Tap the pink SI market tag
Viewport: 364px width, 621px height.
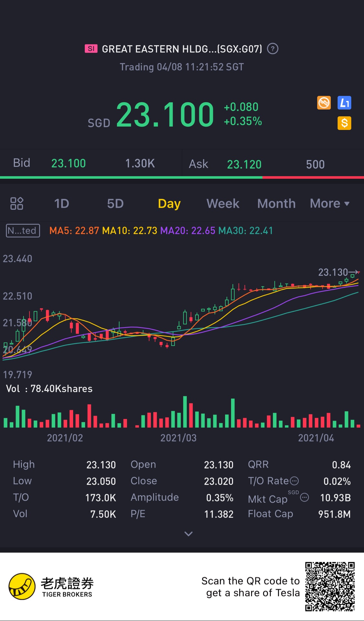click(91, 49)
